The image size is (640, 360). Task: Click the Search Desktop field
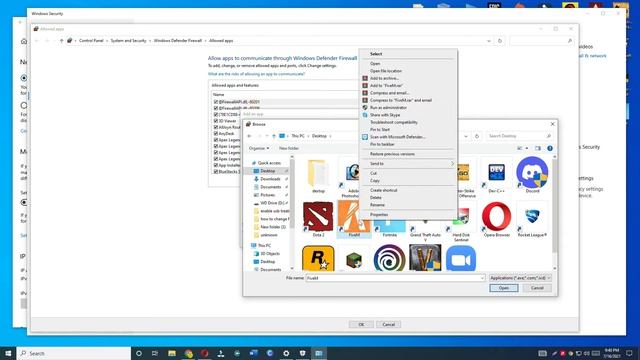520,136
